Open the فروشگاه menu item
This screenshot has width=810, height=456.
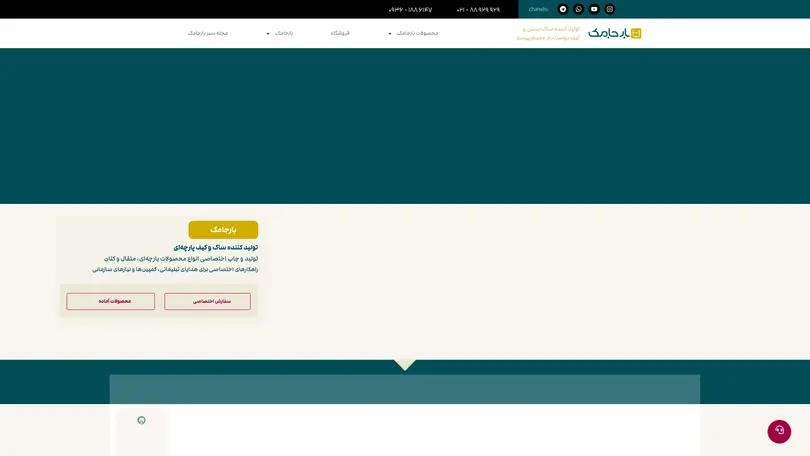tap(340, 33)
